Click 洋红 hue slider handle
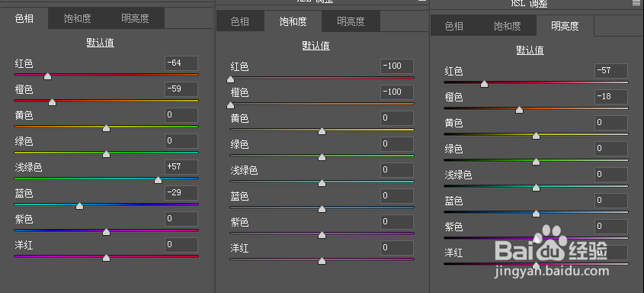Screen dimensions: 644x293 click(x=107, y=258)
